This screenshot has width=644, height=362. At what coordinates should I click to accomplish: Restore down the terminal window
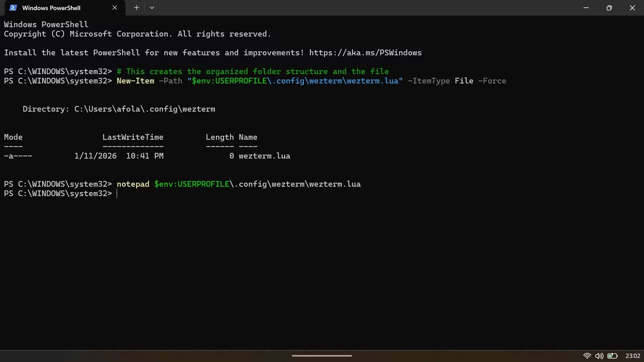click(x=609, y=8)
